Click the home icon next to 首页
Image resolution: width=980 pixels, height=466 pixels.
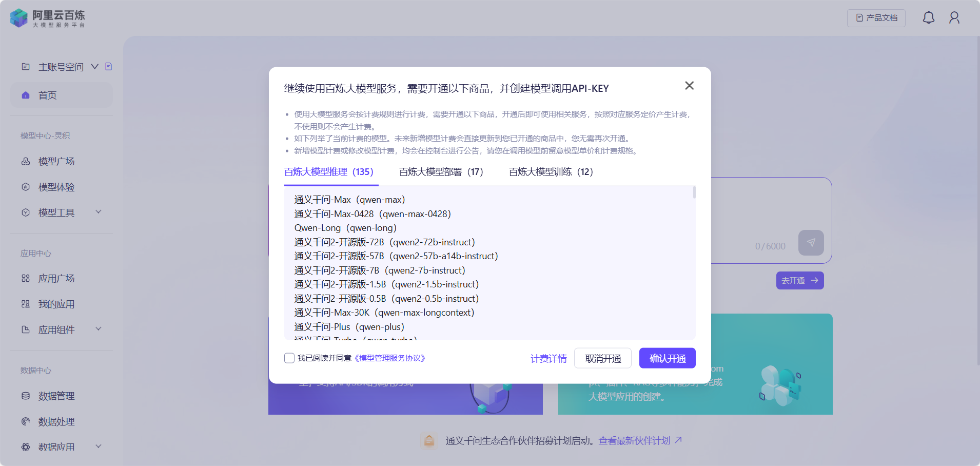(26, 95)
